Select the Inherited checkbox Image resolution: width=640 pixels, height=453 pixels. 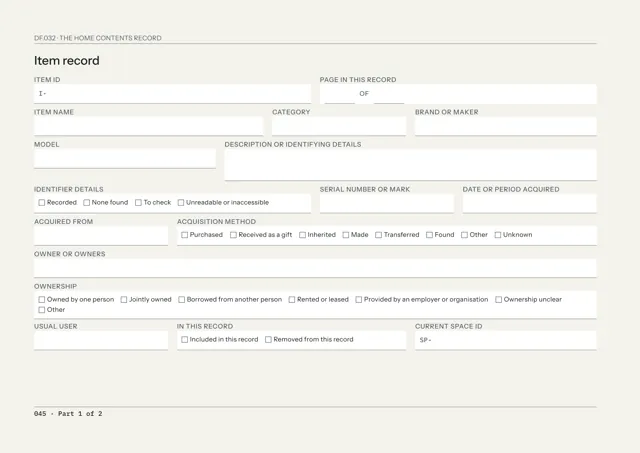click(x=302, y=235)
